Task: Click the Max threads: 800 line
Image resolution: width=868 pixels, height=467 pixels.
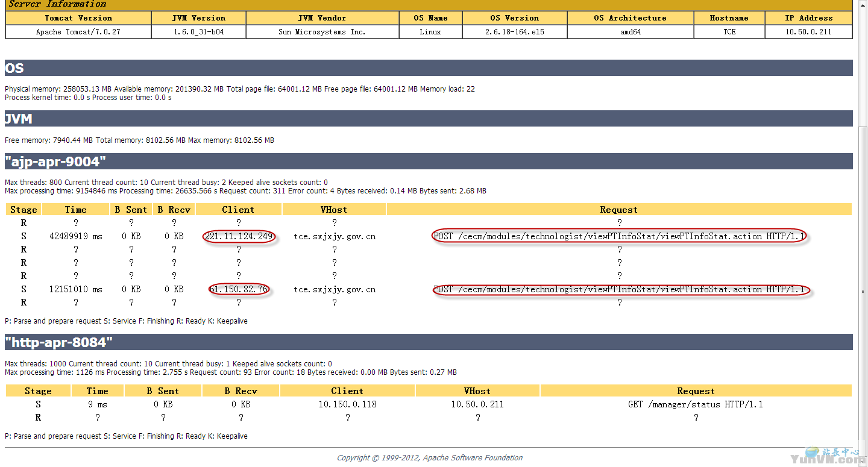Action: tap(166, 183)
